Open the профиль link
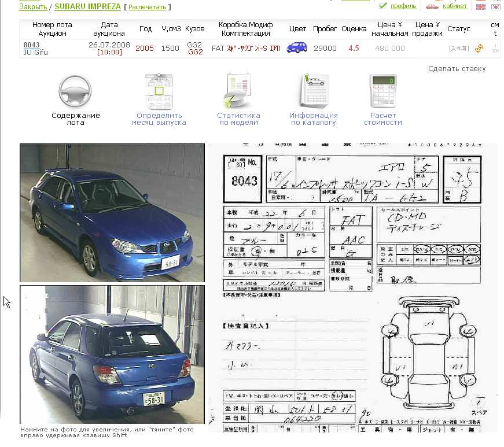Image resolution: width=504 pixels, height=447 pixels. pos(403,6)
